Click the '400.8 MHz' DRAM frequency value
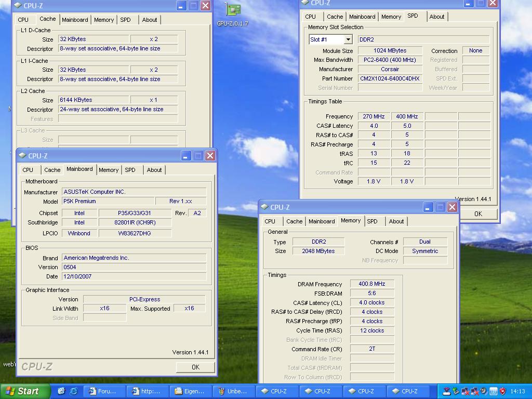The image size is (532, 399). pos(372,284)
